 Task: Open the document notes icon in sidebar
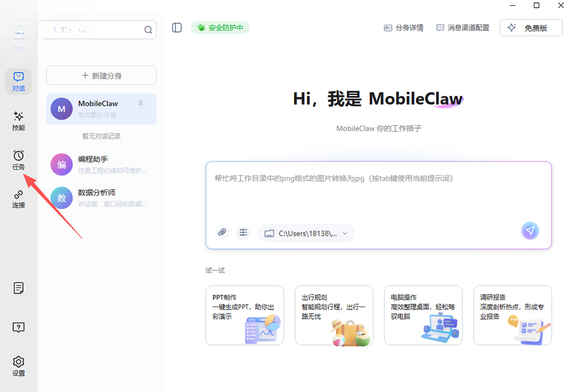[18, 288]
